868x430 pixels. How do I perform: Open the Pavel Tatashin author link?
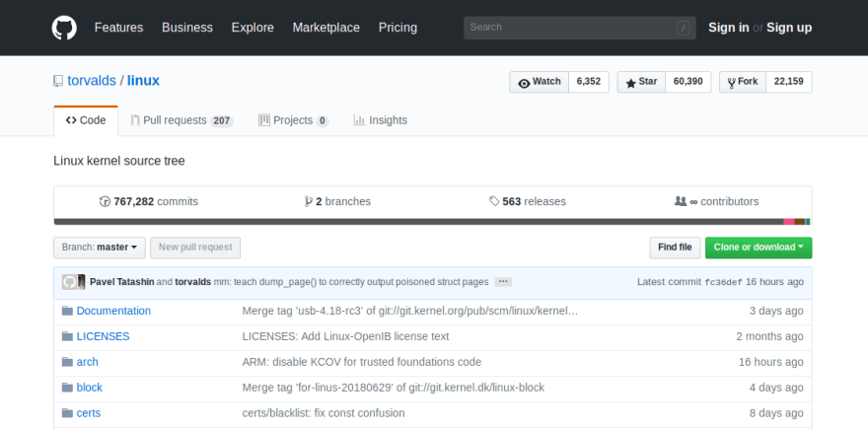pos(121,282)
